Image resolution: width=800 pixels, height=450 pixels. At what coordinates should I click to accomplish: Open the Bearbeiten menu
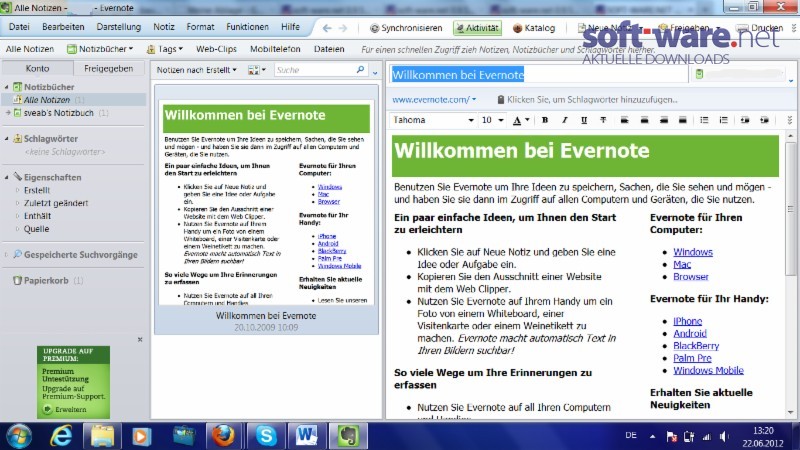click(x=63, y=27)
